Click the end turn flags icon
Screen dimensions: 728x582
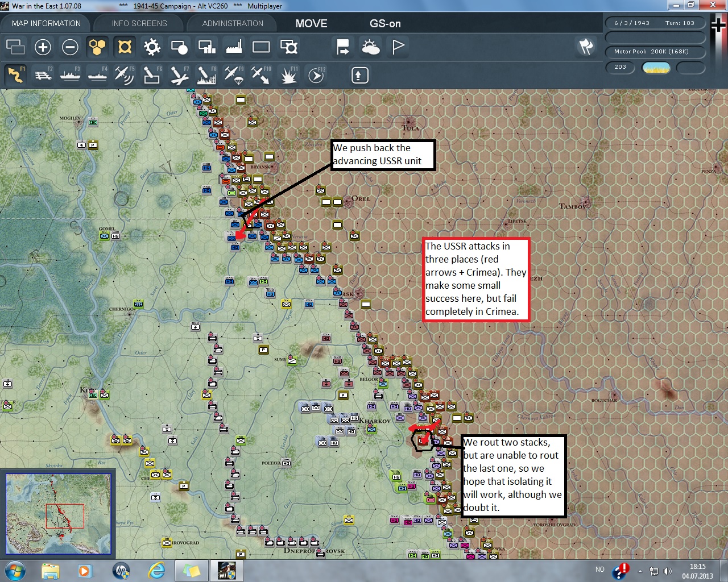(586, 47)
